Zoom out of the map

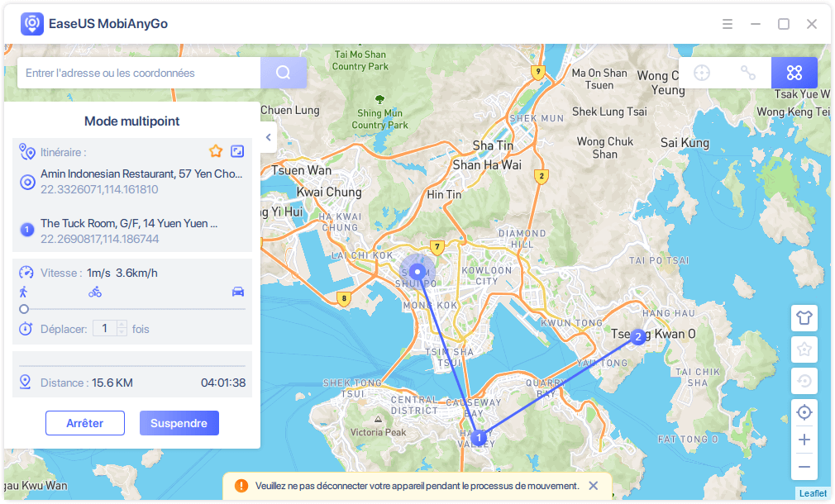(x=804, y=467)
